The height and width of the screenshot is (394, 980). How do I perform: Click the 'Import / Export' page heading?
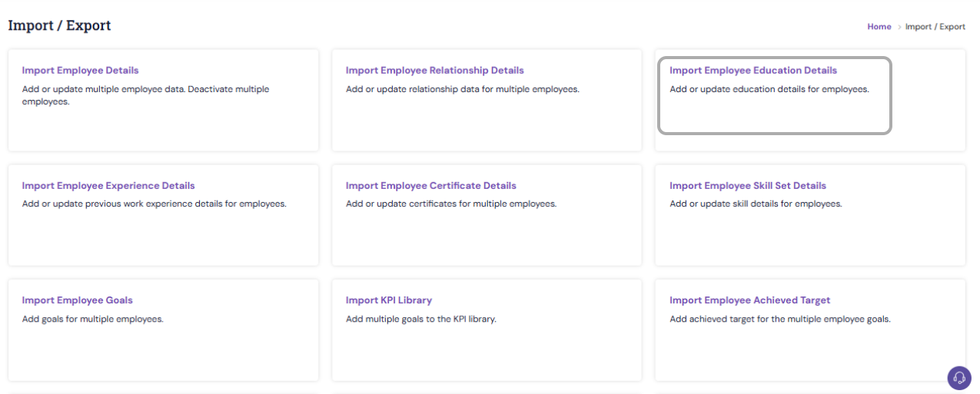point(59,25)
